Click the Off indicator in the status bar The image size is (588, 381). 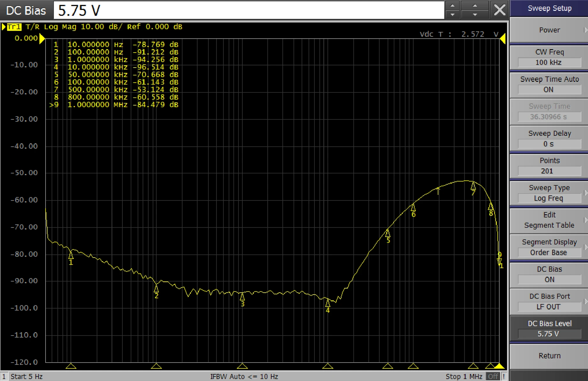click(493, 377)
